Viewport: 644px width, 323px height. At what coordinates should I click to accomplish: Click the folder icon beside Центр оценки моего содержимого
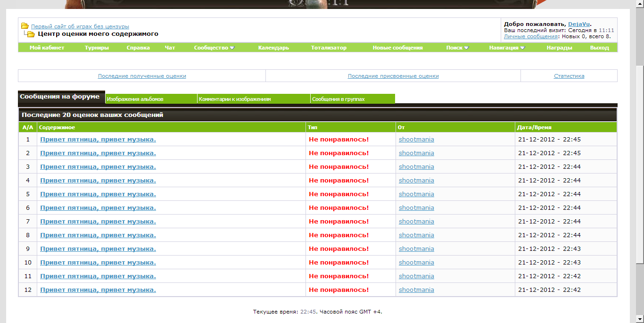(31, 34)
